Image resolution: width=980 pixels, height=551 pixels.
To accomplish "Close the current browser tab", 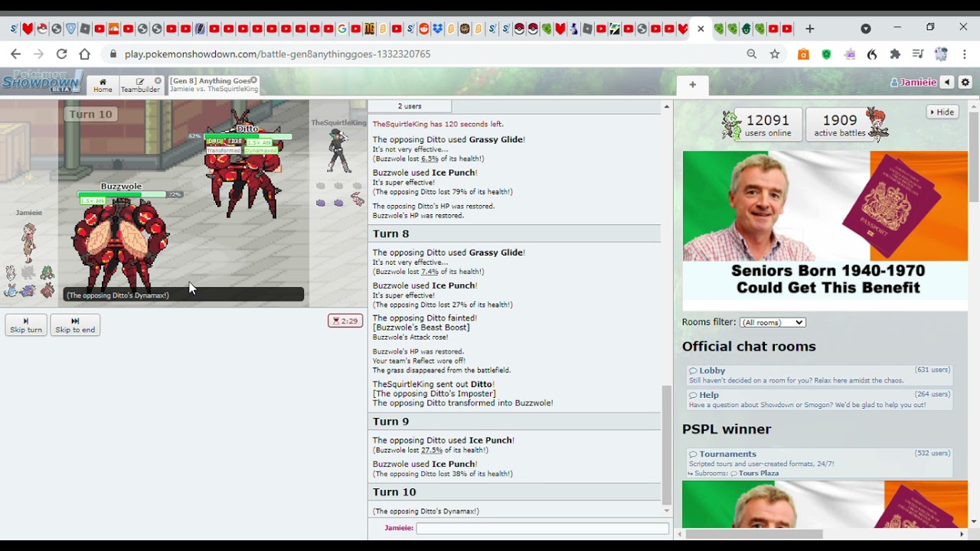I will click(701, 29).
